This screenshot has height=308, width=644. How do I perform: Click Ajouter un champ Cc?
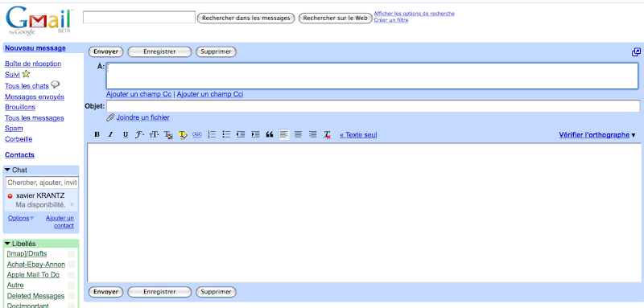pos(138,94)
